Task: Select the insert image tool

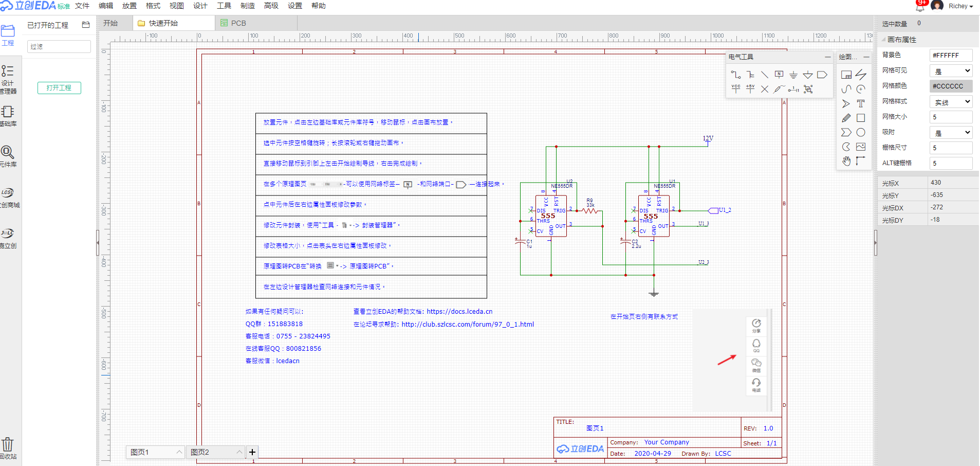Action: (x=861, y=147)
